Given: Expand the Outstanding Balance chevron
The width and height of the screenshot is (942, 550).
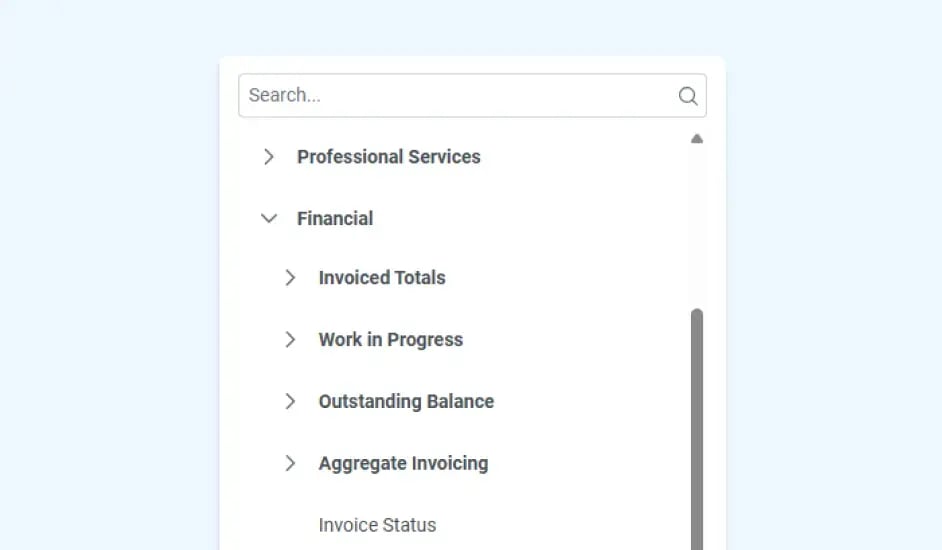Looking at the screenshot, I should [x=290, y=402].
